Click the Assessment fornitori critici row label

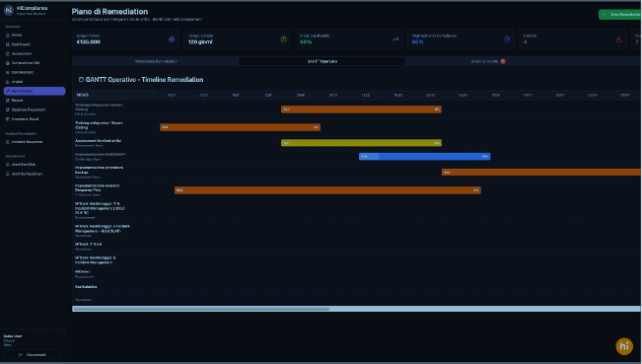pyautogui.click(x=98, y=141)
